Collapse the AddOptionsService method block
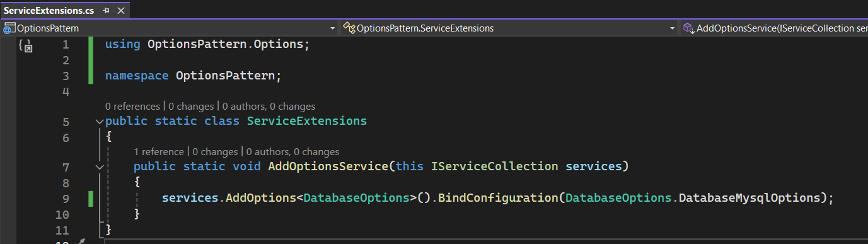 pyautogui.click(x=99, y=167)
